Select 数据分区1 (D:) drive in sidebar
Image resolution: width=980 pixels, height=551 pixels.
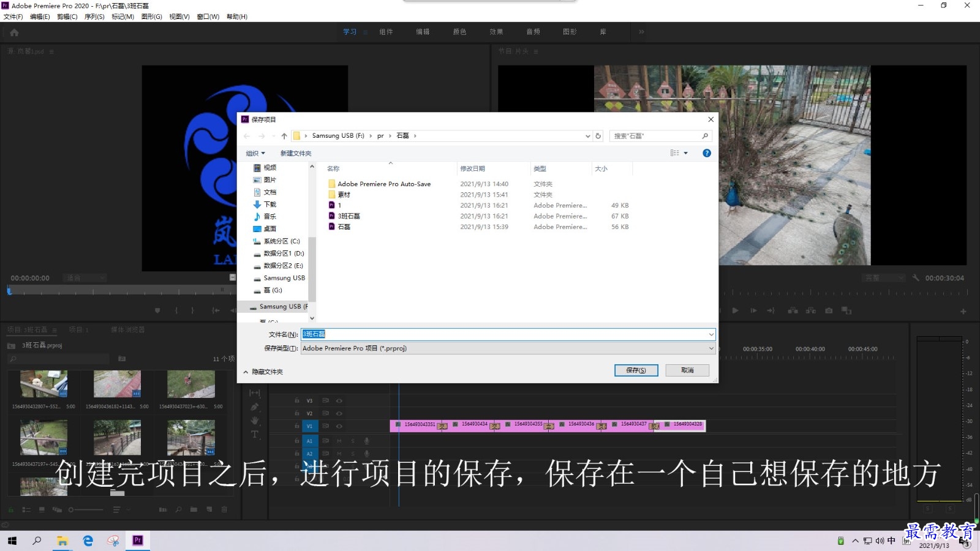coord(279,253)
